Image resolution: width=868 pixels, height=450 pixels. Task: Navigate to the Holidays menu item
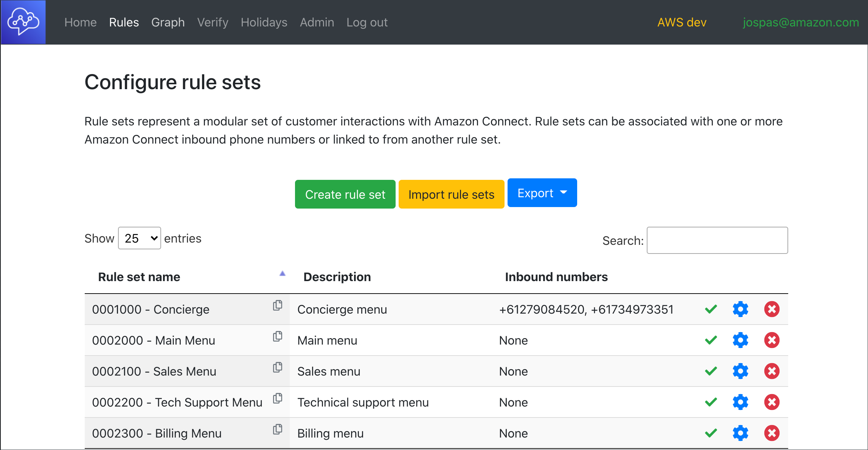pos(265,23)
